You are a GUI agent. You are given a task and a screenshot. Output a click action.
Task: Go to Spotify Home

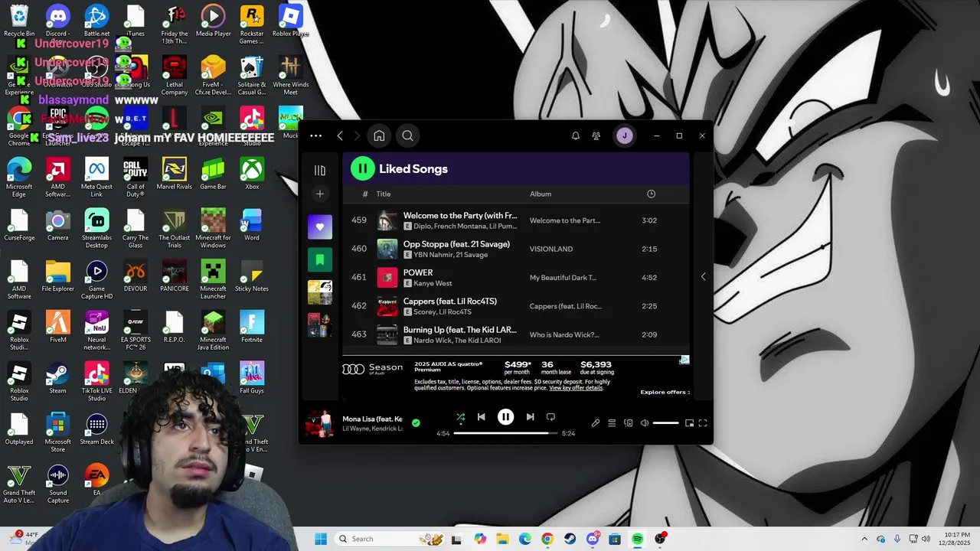(x=379, y=136)
